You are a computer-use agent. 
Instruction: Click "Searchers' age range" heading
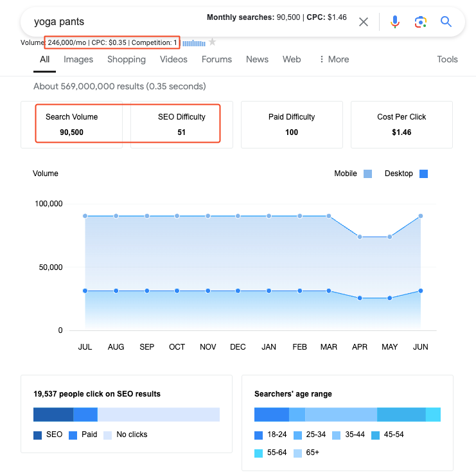(293, 394)
